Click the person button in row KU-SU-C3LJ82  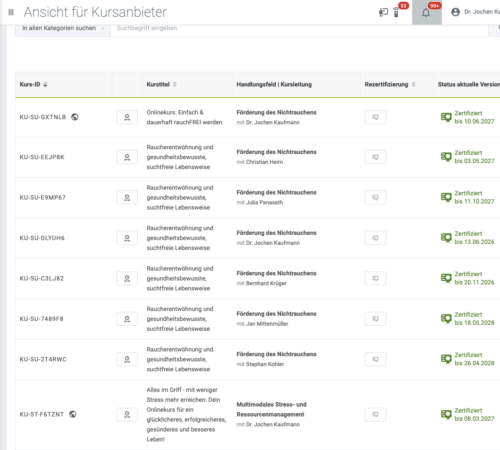127,278
